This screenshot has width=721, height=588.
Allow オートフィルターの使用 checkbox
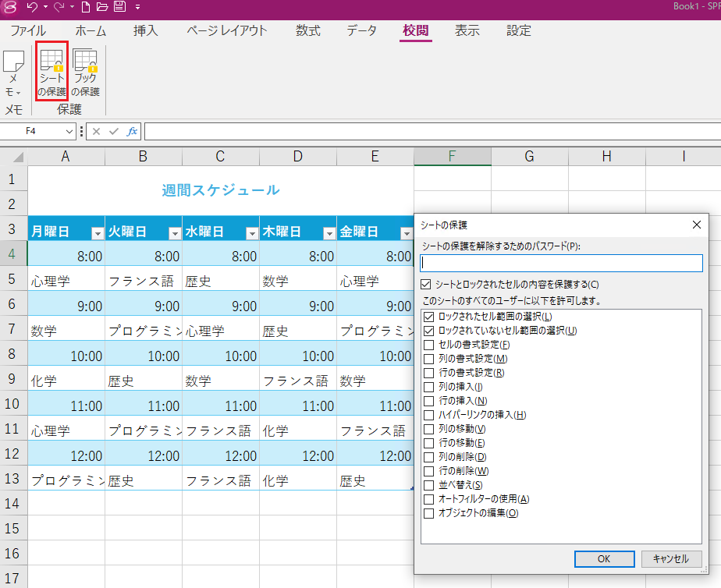428,499
